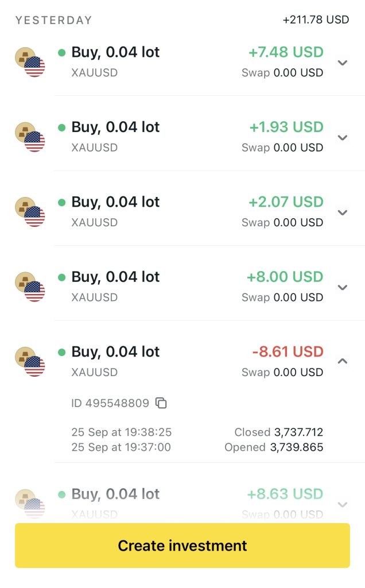Copy trade ID 495548809 with copy icon
Image resolution: width=365 pixels, height=588 pixels.
click(x=162, y=403)
